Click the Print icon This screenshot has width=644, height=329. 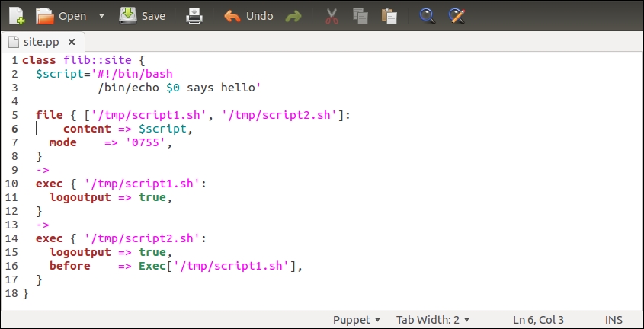(195, 15)
